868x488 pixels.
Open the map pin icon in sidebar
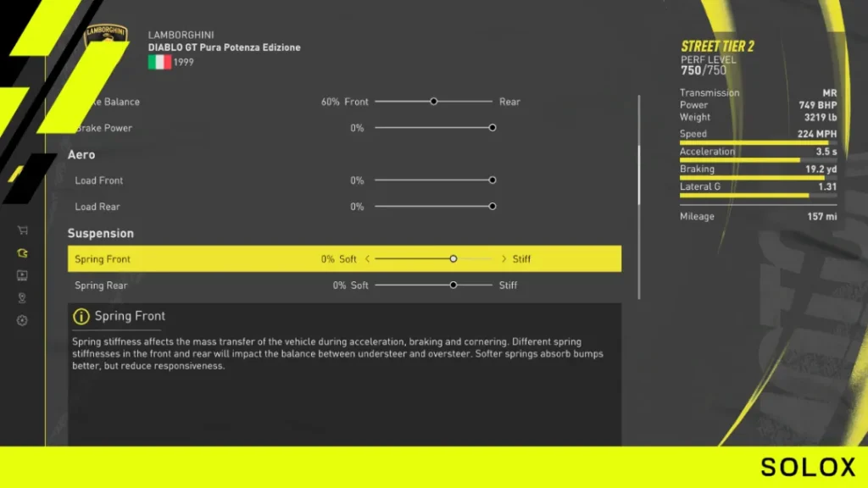(x=22, y=297)
